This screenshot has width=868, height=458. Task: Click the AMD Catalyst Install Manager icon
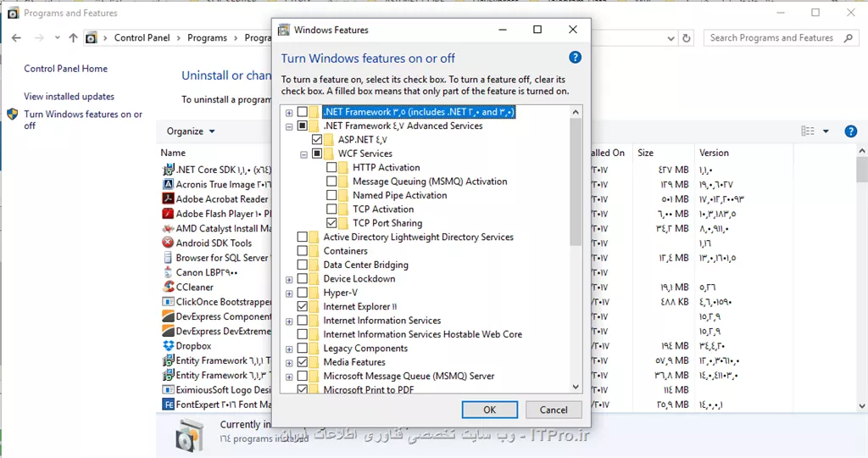(x=168, y=228)
